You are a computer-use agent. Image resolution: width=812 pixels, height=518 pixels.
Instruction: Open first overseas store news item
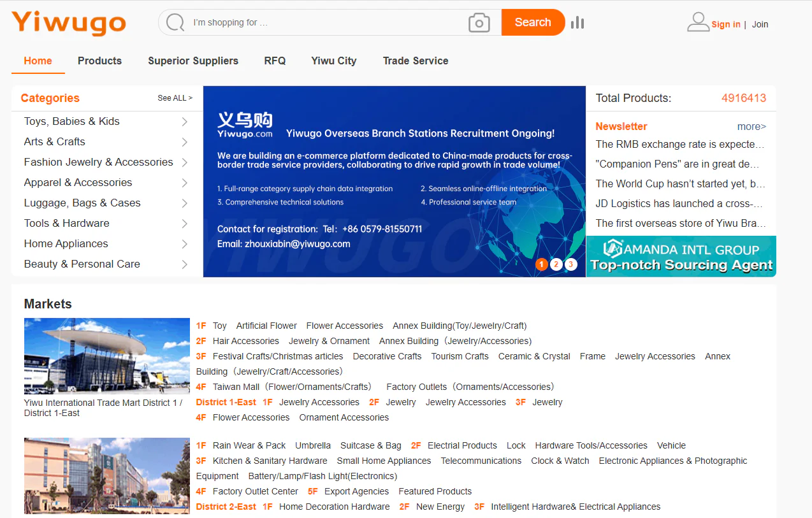pos(681,224)
